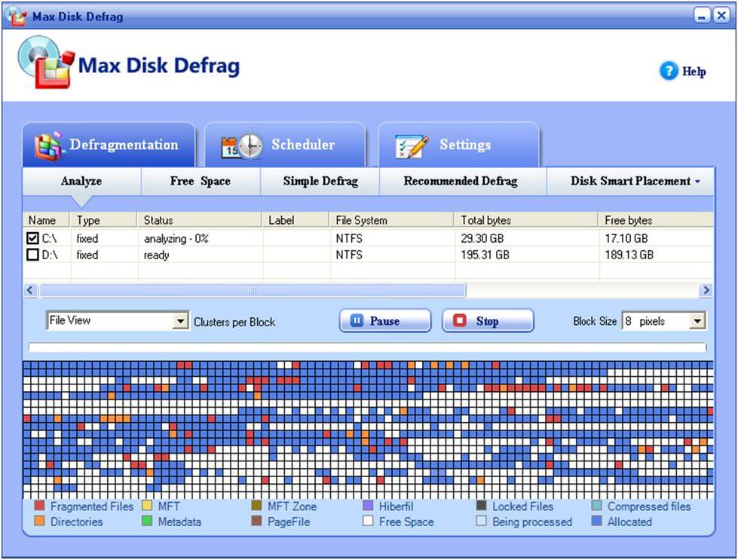Click the "analyzing - 0%" status cell

click(x=176, y=239)
